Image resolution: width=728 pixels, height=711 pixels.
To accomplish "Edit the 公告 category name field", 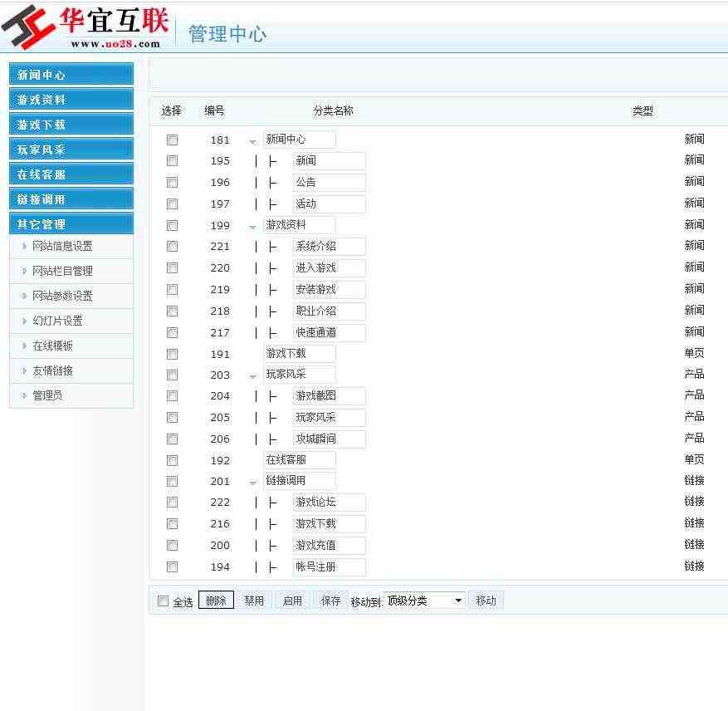I will (x=330, y=182).
